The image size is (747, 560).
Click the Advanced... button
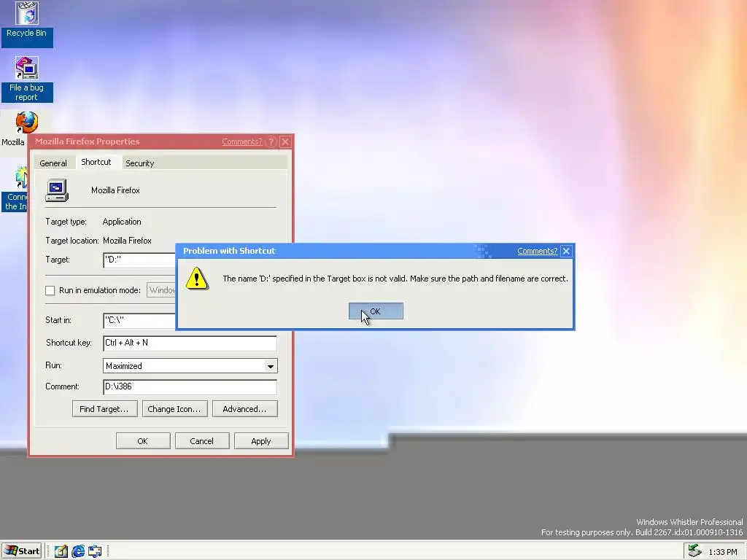click(x=244, y=409)
